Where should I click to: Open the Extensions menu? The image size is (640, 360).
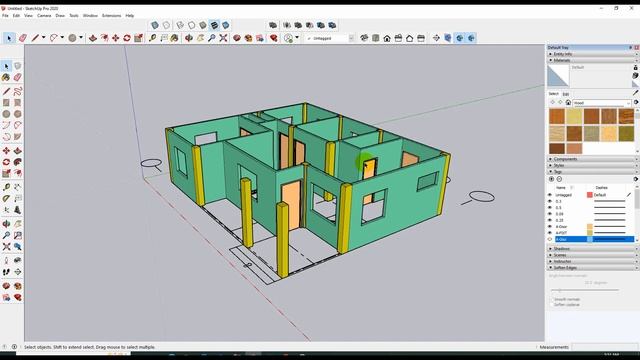(111, 16)
